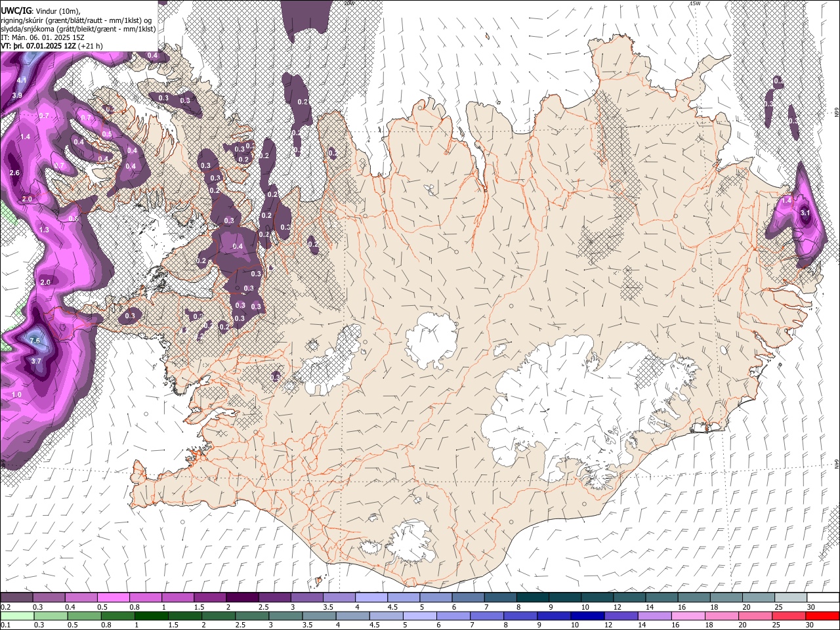Select the light purple 14 rain legend swatch

tap(655, 616)
